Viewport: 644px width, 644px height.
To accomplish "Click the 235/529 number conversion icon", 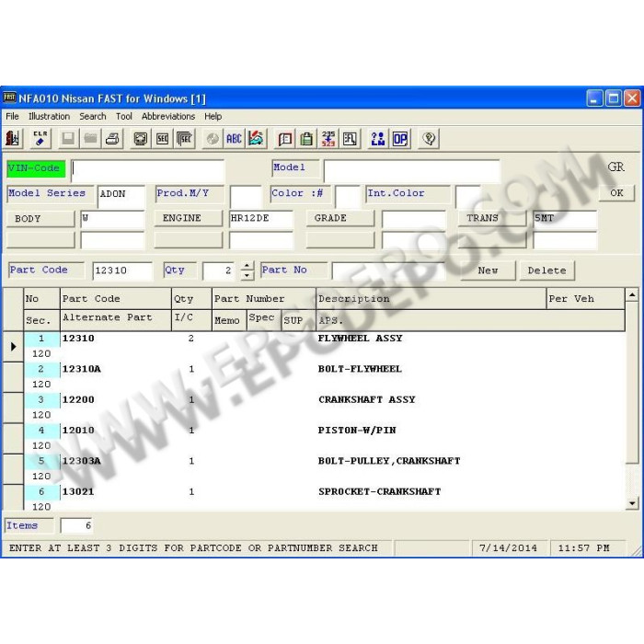I will pos(328,139).
